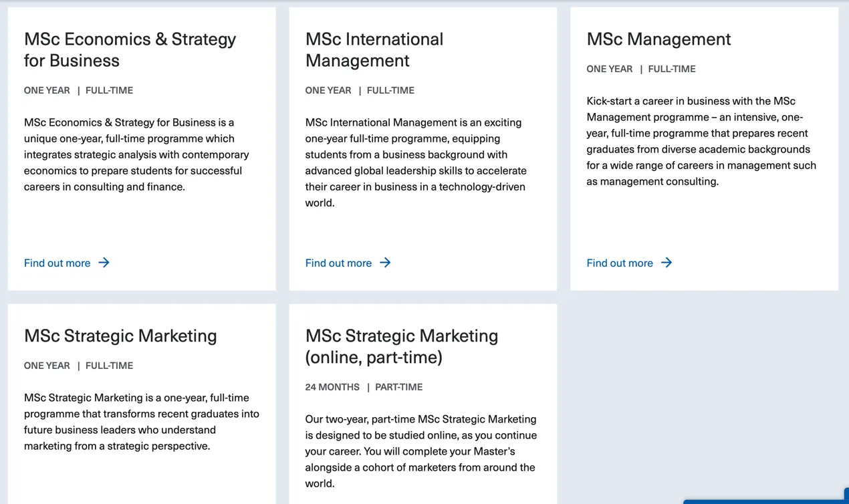The height and width of the screenshot is (504, 849).
Task: Click the MSc Economics & Strategy for Business title
Action: click(x=130, y=49)
